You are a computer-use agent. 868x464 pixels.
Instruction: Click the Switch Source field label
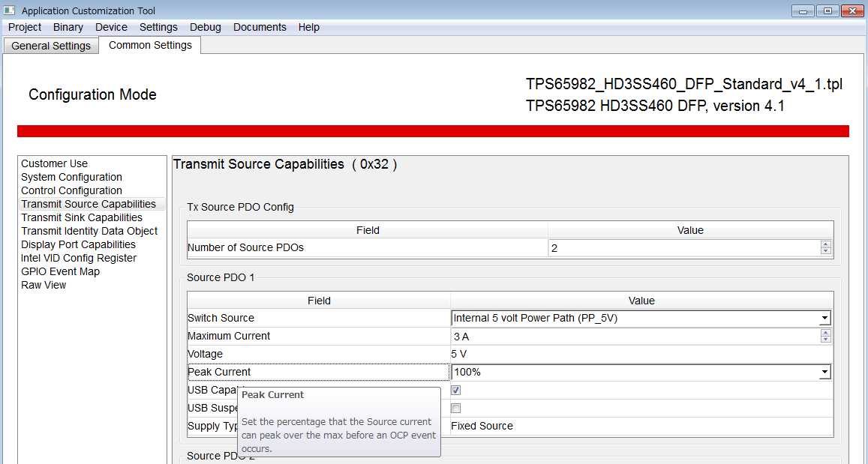point(221,318)
